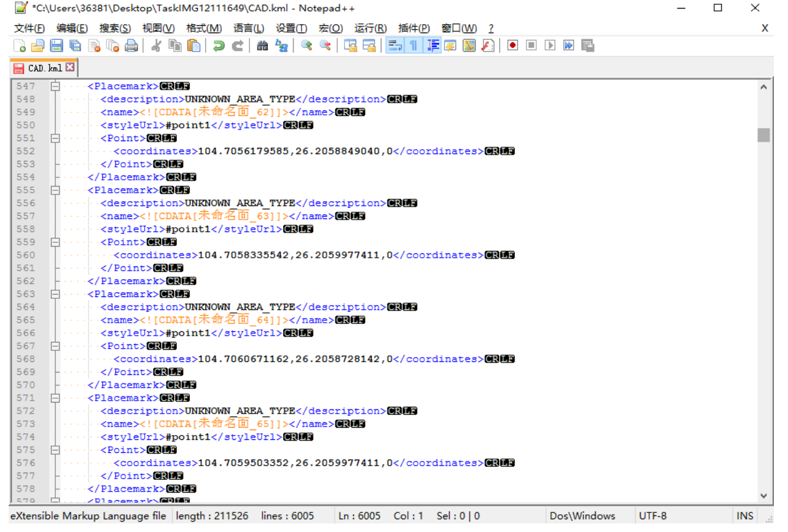
Task: Close document via menu bar X
Action: [x=765, y=28]
